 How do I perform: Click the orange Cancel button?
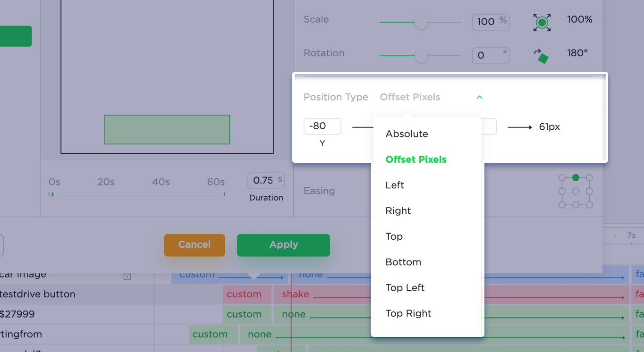click(x=195, y=245)
